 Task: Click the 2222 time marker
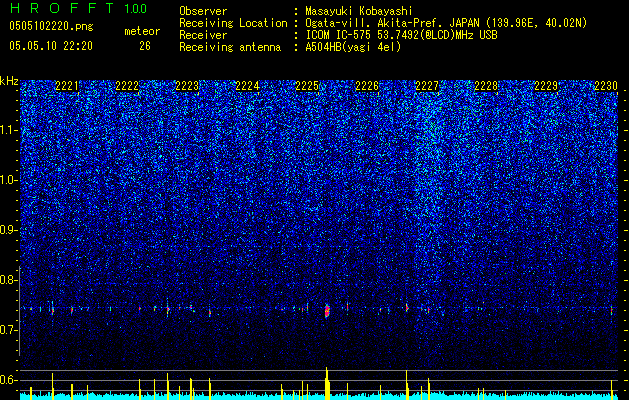click(127, 86)
